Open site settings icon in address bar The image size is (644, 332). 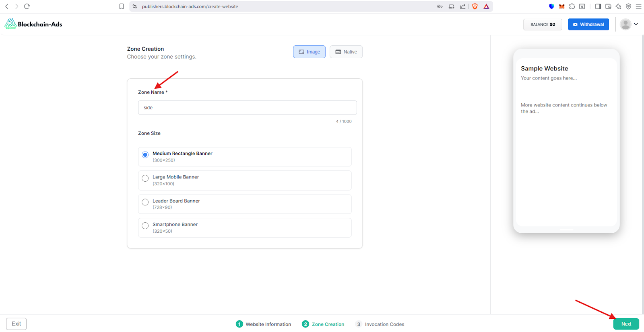pos(135,6)
